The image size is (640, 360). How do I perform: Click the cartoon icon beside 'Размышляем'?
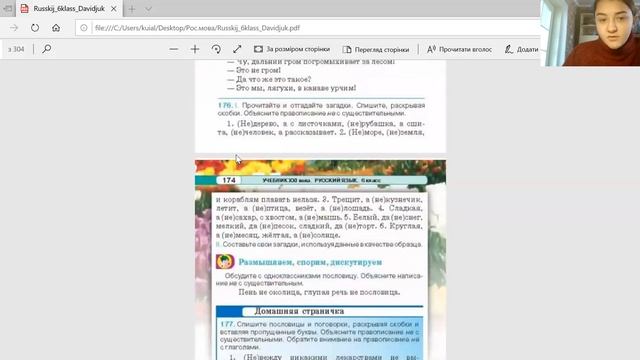[225, 262]
